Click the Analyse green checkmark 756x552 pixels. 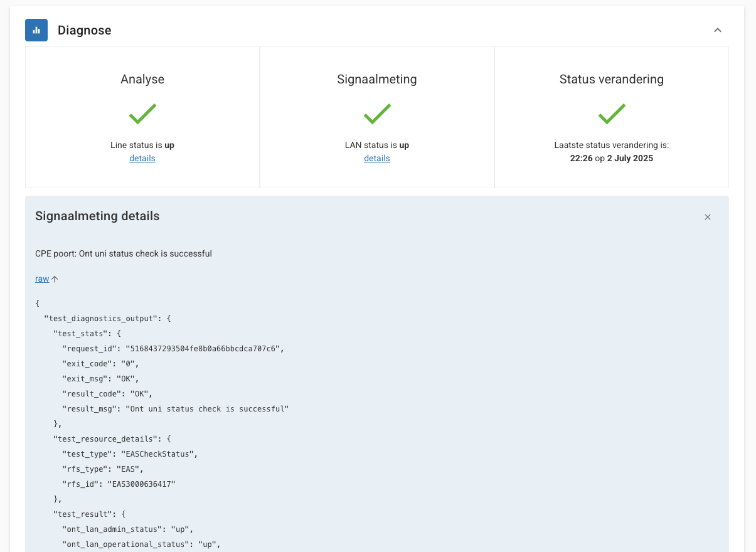click(x=142, y=114)
